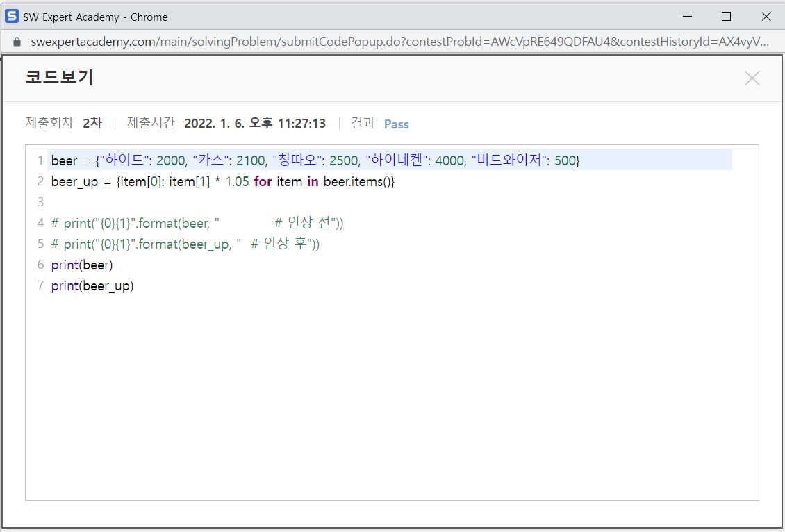Click line number 7 in the gutter

pos(40,285)
